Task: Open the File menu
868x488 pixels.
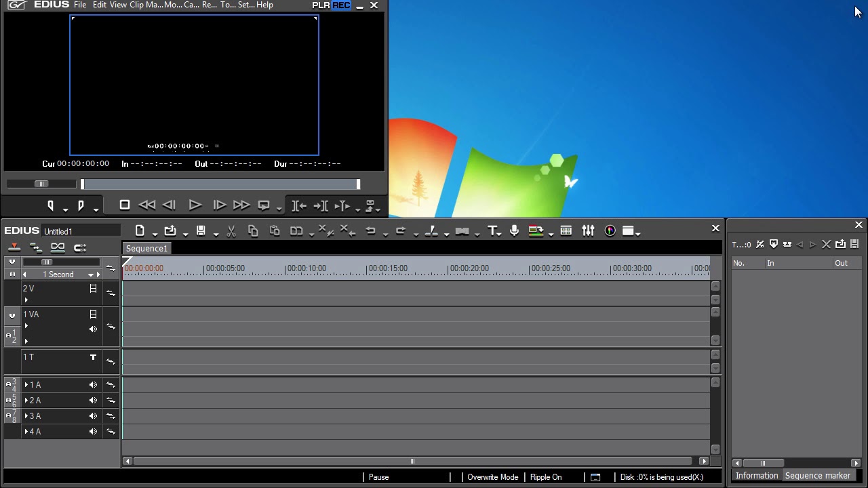Action: [x=80, y=5]
